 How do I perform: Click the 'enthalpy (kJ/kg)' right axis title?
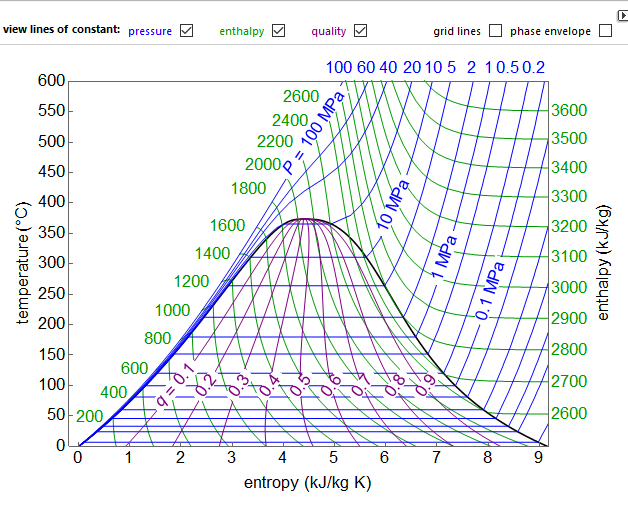click(x=603, y=262)
